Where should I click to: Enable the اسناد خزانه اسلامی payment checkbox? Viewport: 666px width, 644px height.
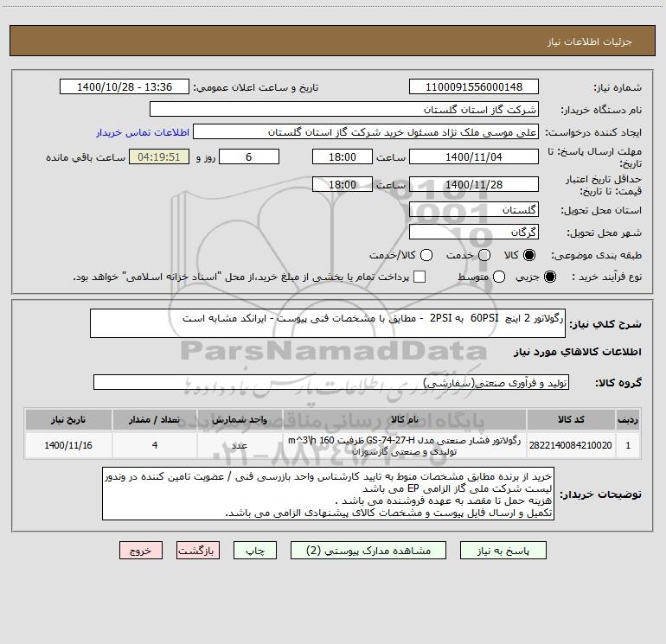[x=419, y=277]
